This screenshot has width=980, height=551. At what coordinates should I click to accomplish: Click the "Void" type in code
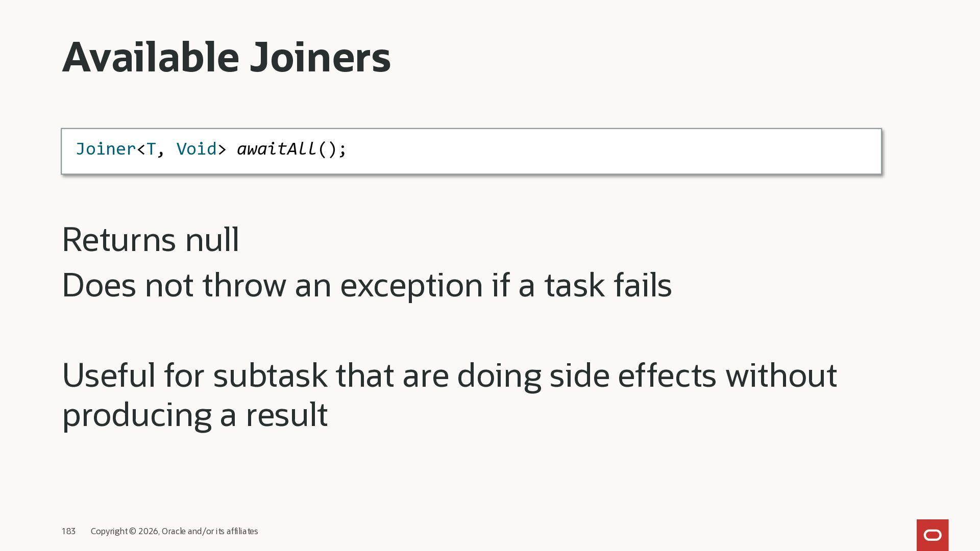pos(197,149)
